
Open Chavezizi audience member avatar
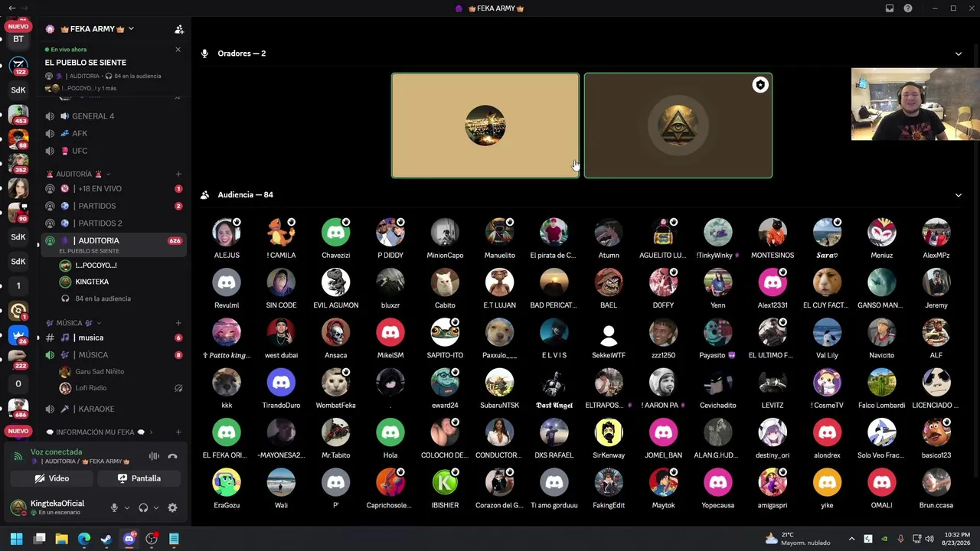(335, 233)
